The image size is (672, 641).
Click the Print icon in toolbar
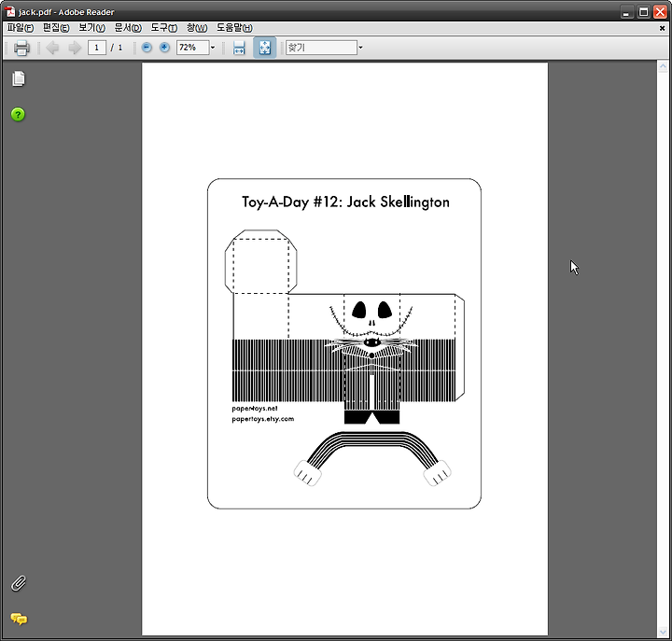21,48
